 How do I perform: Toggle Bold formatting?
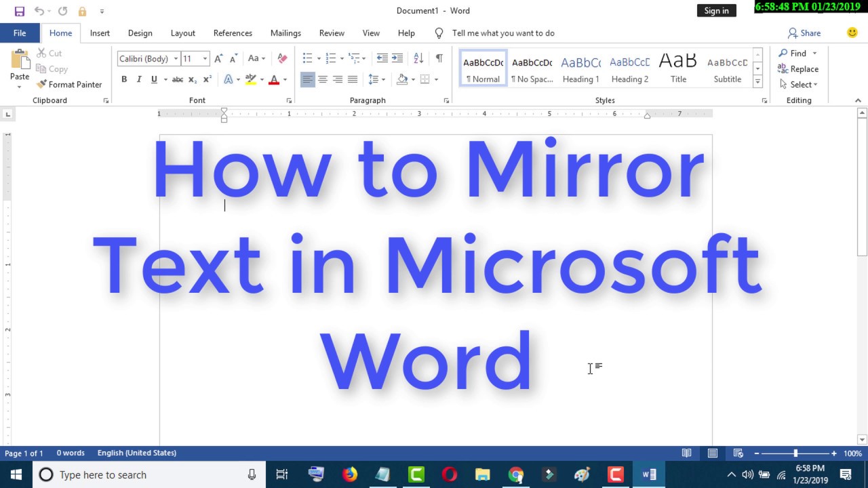(124, 80)
